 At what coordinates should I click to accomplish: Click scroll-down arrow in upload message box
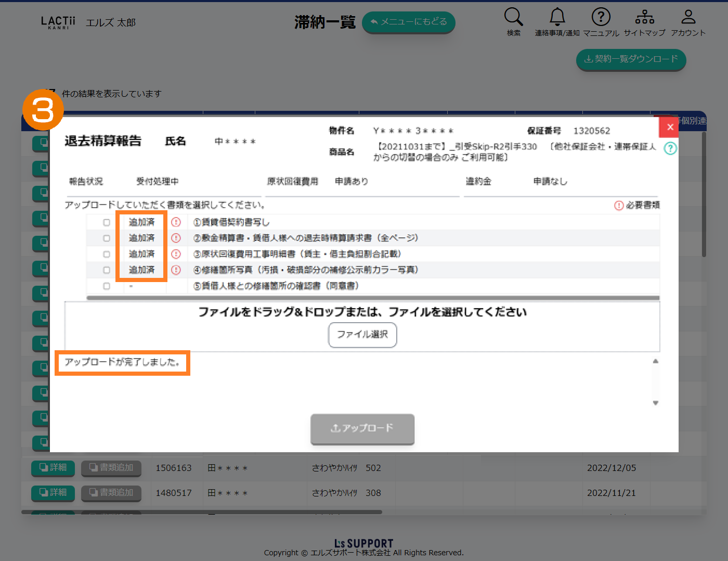click(x=656, y=403)
